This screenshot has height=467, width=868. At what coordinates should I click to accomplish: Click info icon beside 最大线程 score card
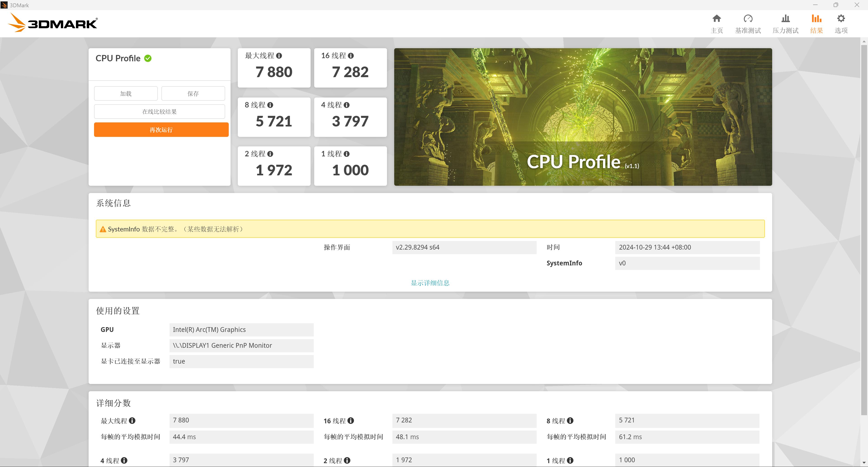coord(279,56)
